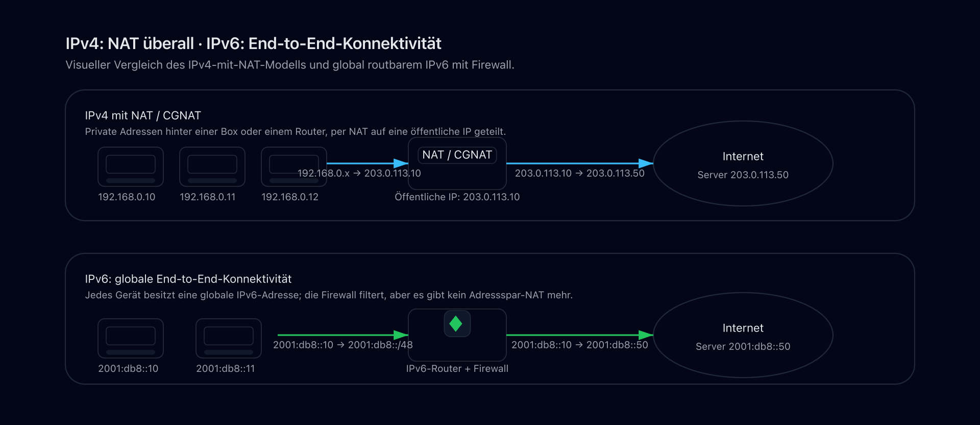Click the main title "IPv4: NAT überall"
The image size is (980, 425).
[130, 44]
